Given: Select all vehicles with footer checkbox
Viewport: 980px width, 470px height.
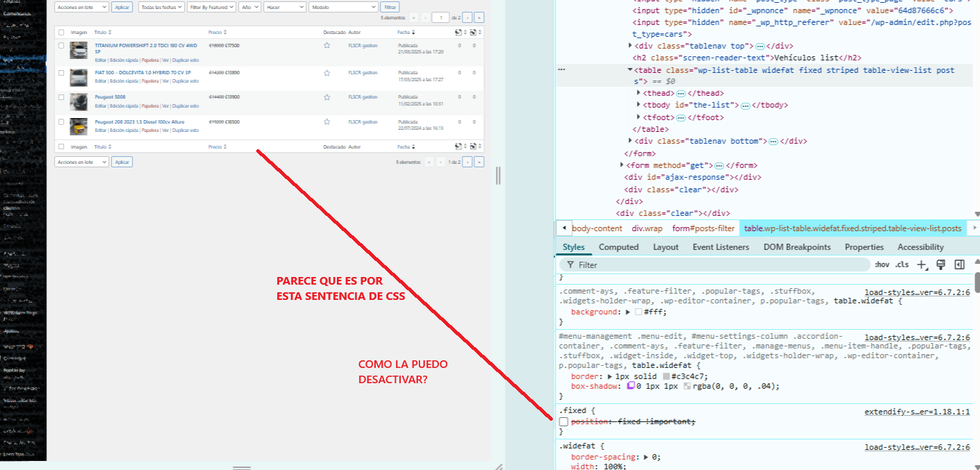Looking at the screenshot, I should pyautogui.click(x=61, y=146).
